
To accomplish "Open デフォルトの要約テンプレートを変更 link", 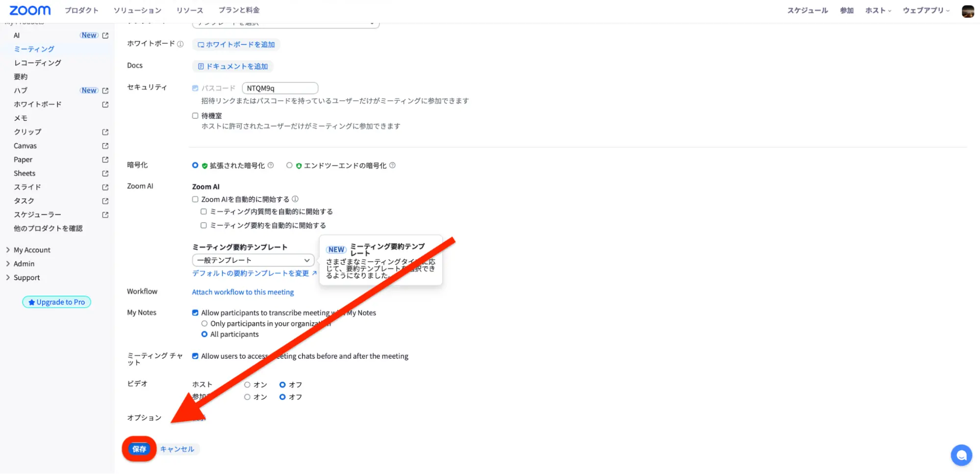I will coord(254,273).
